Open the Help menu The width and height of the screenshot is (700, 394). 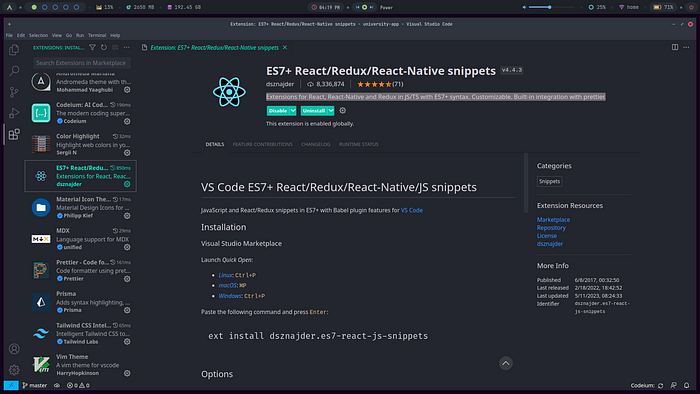pos(115,35)
